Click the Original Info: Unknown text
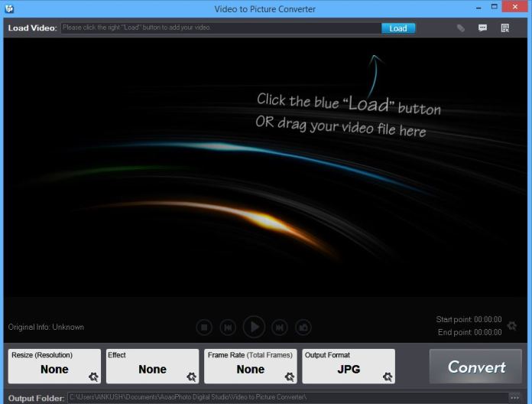 46,327
